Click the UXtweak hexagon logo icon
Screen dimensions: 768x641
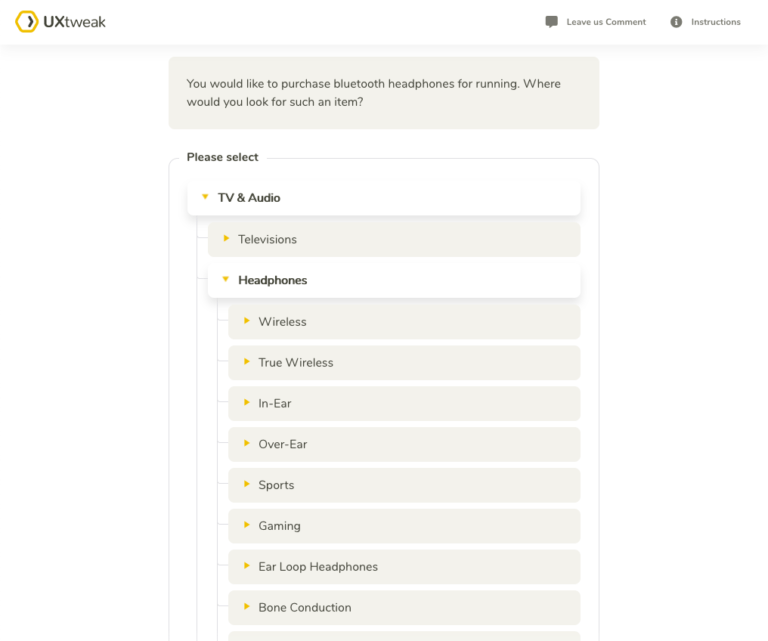(x=27, y=22)
